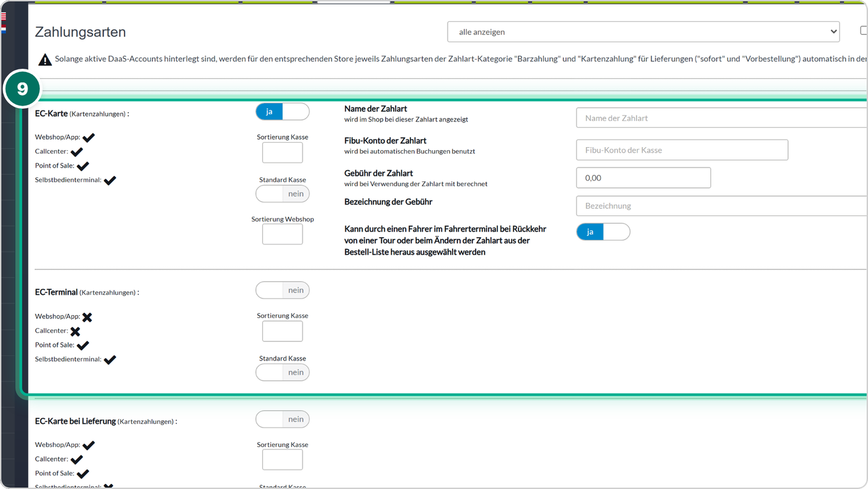Click the warning triangle icon
This screenshot has width=868, height=489.
(45, 60)
